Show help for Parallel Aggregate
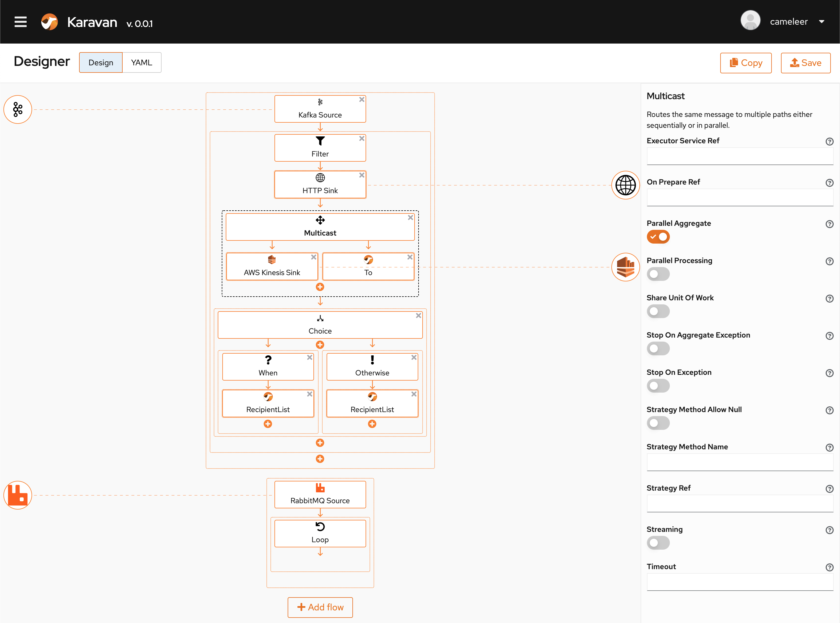The height and width of the screenshot is (623, 840). (x=829, y=224)
